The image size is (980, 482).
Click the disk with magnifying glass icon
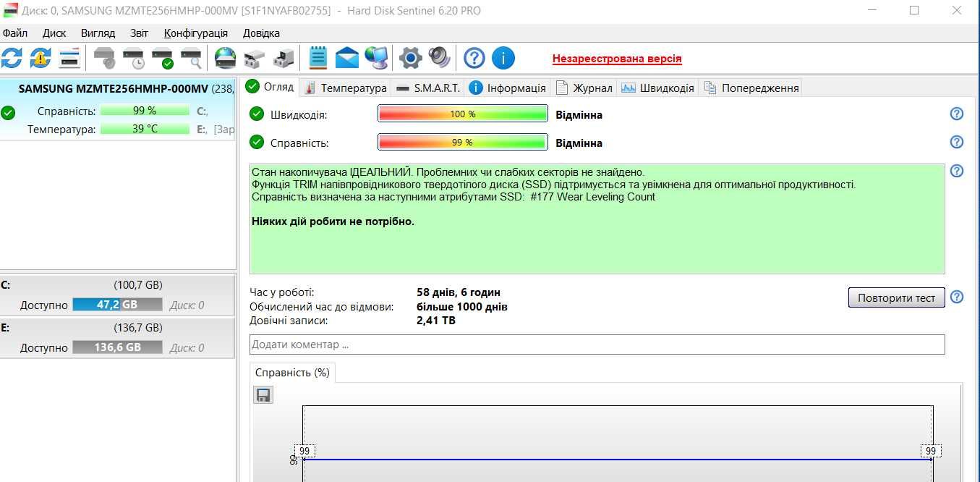pyautogui.click(x=191, y=58)
